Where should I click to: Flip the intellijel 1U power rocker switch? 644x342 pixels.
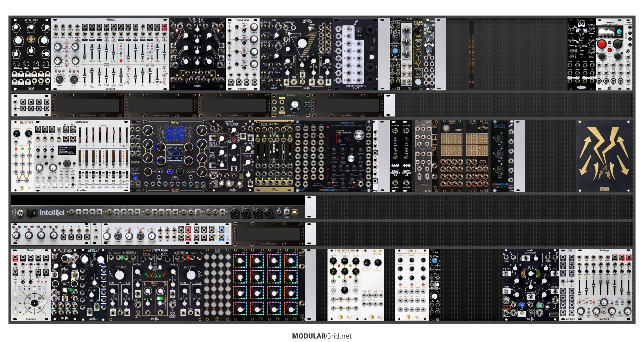(x=32, y=212)
